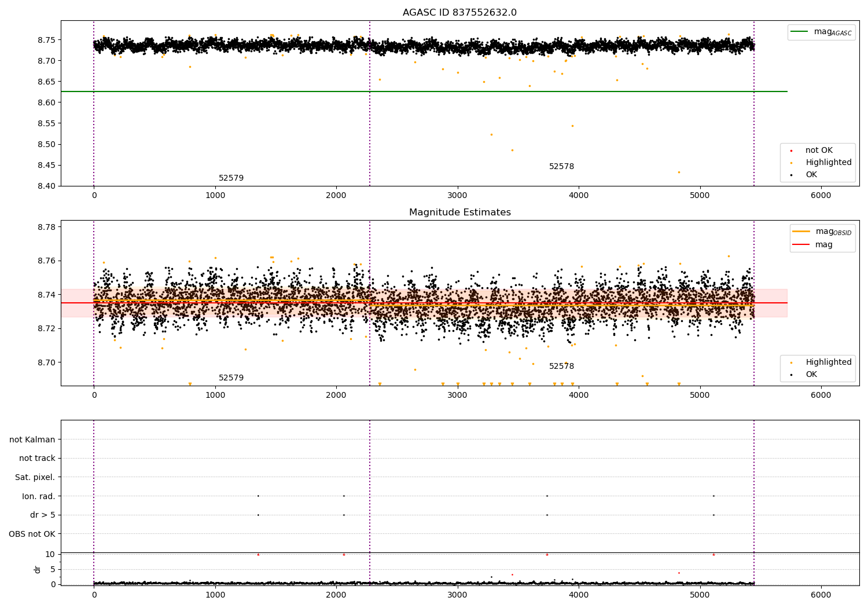Click the "not track" row label
This screenshot has width=868, height=608.
pyautogui.click(x=37, y=459)
